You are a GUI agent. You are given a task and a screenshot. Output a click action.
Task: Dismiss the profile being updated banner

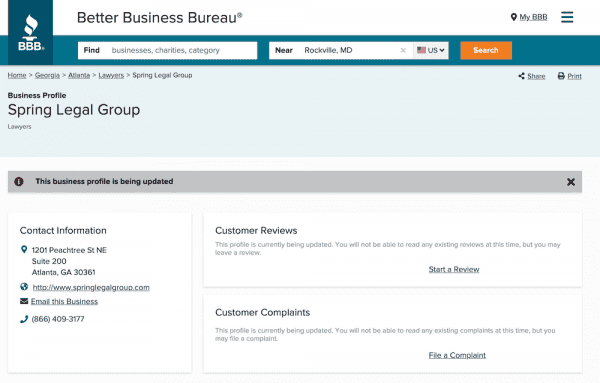tap(571, 182)
